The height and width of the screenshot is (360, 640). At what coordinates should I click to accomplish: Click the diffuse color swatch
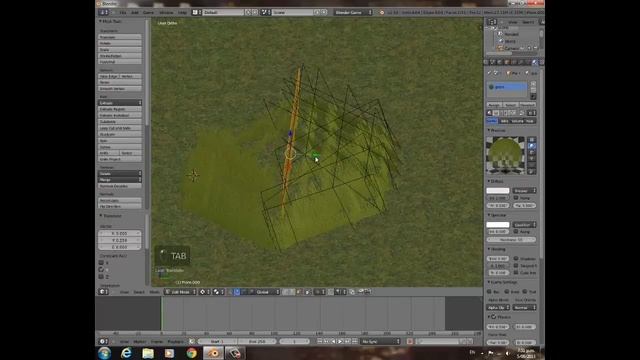coord(498,191)
